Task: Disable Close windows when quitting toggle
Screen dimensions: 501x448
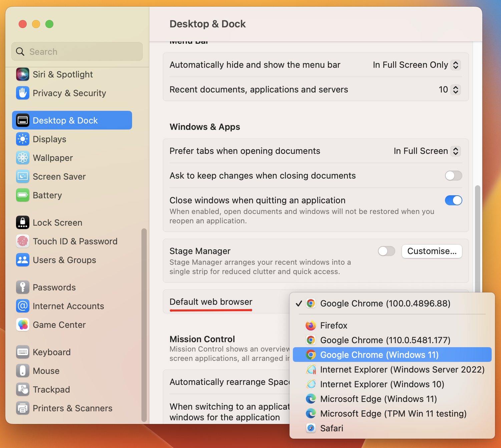Action: coord(453,200)
